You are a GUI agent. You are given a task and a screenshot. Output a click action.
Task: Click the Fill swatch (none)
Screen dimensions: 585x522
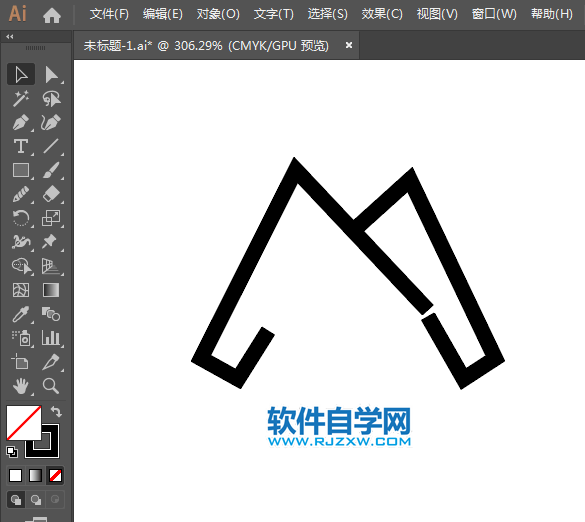pyautogui.click(x=24, y=423)
